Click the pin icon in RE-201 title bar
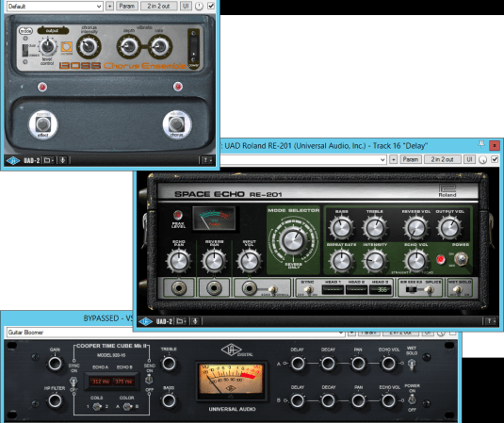 tap(481, 145)
